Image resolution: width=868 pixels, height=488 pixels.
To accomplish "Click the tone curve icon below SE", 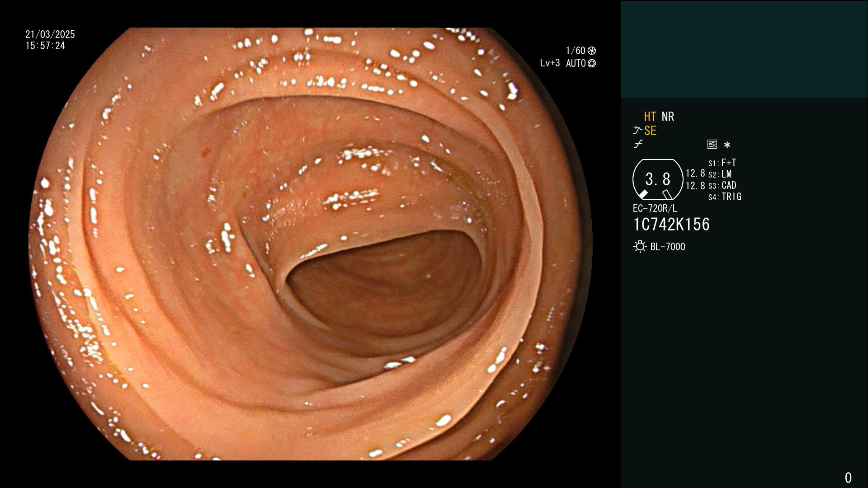I will click(x=638, y=144).
